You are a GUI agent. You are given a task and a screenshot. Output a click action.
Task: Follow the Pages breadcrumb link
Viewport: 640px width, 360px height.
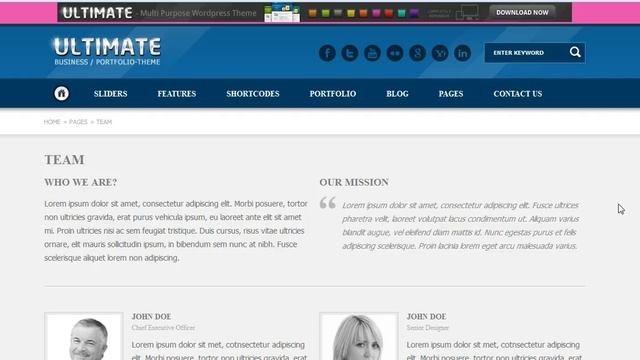tap(78, 122)
